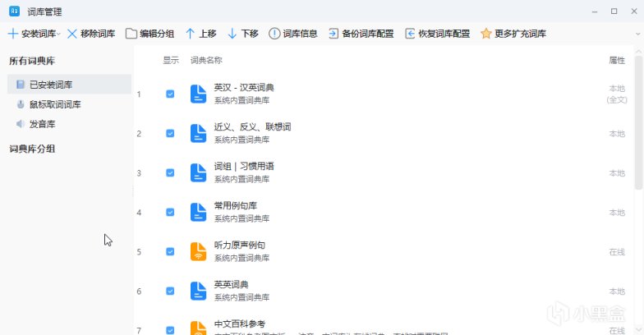This screenshot has width=644, height=335.
Task: Click the orange 听力原声例句 online icon
Action: pyautogui.click(x=199, y=251)
